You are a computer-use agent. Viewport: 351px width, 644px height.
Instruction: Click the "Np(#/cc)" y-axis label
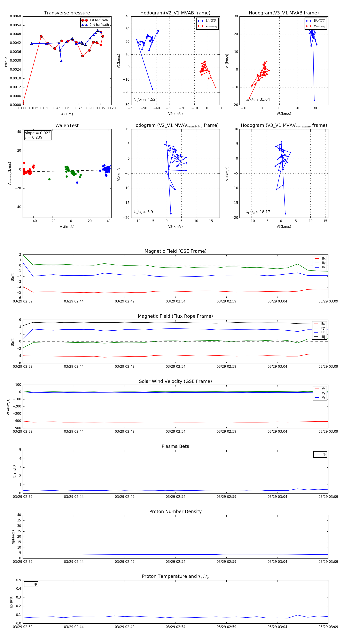pos(13,537)
